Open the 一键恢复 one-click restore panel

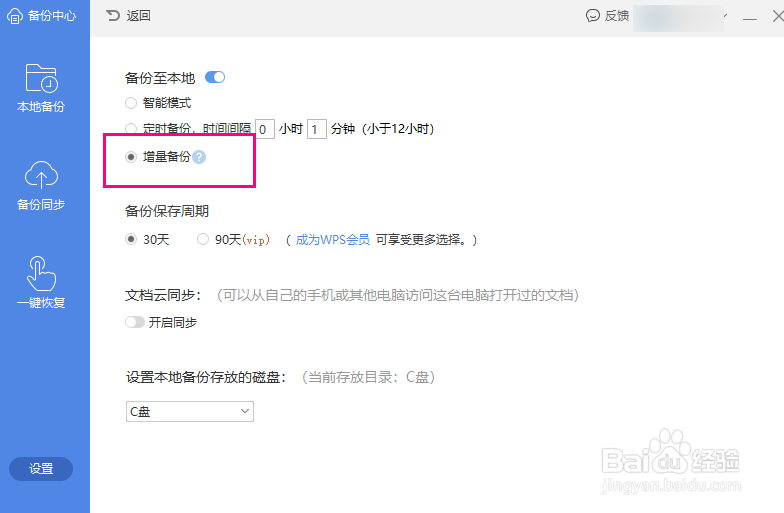[x=41, y=282]
